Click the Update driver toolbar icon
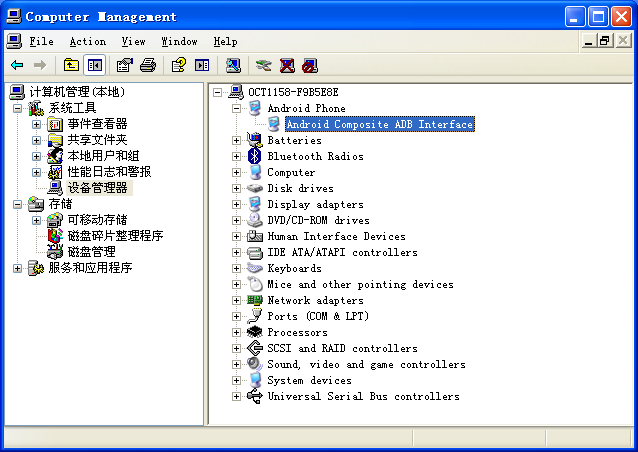Screen dimensions: 638x452 click(263, 65)
